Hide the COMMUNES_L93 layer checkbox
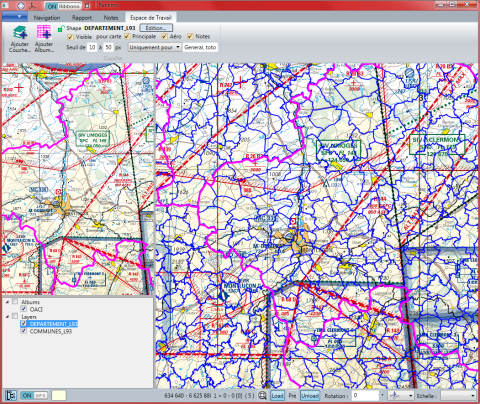This screenshot has width=480, height=404. click(23, 331)
